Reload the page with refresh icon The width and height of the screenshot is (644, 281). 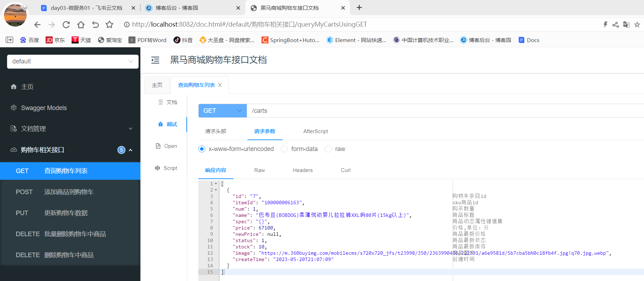coord(66,25)
